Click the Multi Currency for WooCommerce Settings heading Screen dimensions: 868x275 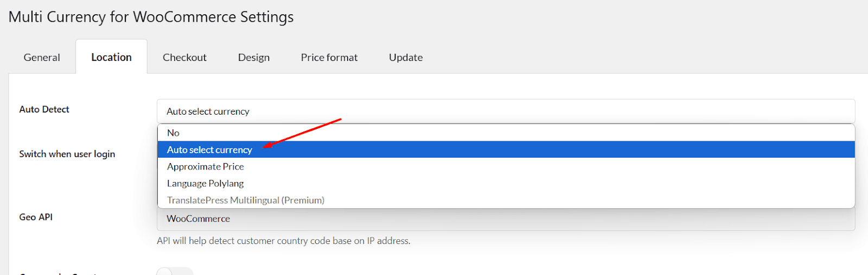(151, 17)
